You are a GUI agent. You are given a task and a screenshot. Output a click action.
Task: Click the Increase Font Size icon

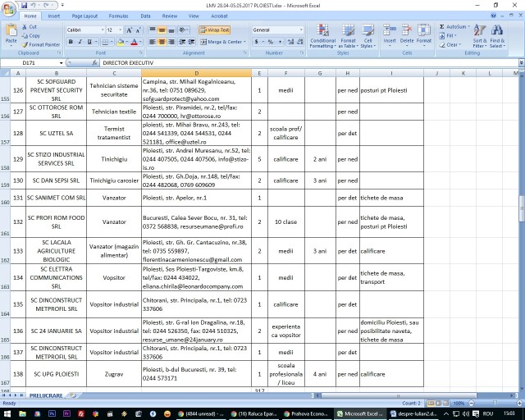[129, 30]
